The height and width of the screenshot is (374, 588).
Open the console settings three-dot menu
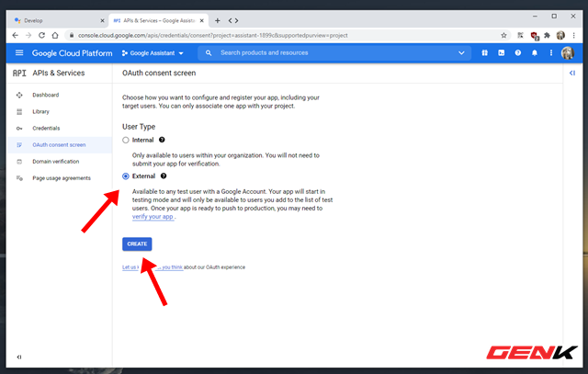click(x=551, y=53)
